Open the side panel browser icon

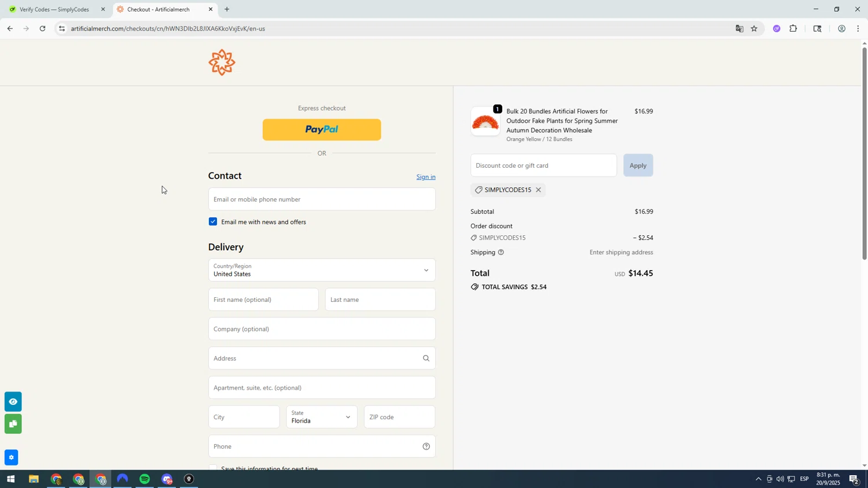click(x=817, y=28)
